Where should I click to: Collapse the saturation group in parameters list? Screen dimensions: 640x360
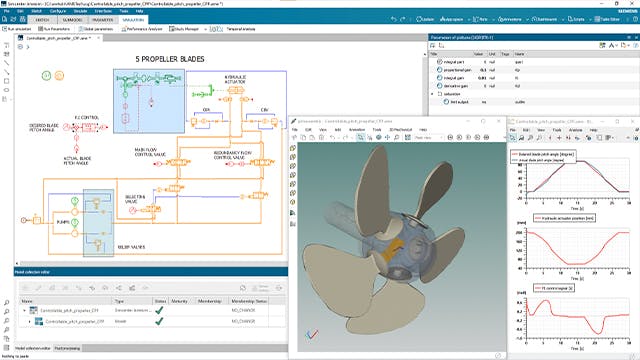(x=433, y=94)
